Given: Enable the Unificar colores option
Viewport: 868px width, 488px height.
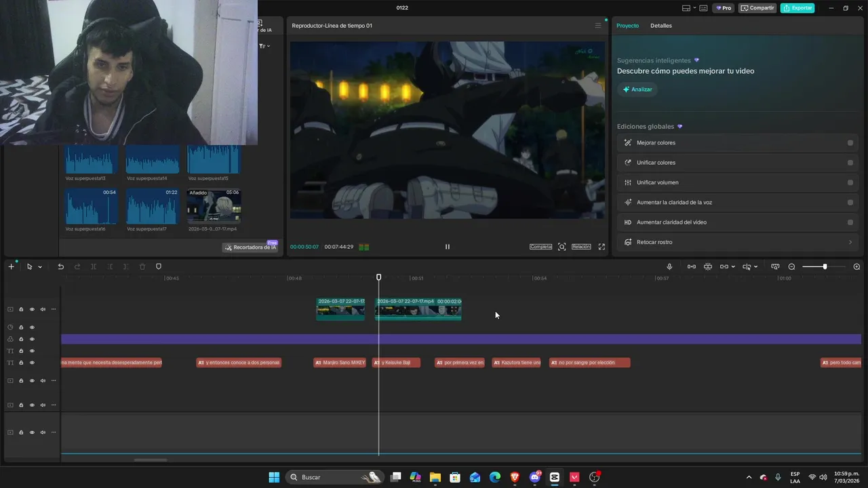Looking at the screenshot, I should 850,163.
